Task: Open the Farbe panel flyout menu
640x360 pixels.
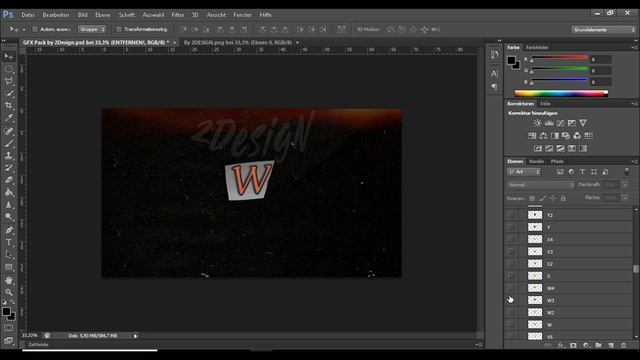Action: (633, 48)
